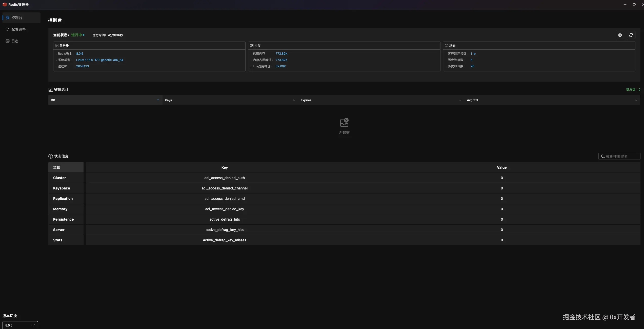
Task: Open the 版本切换 8.0.5 version selector
Action: (x=20, y=325)
